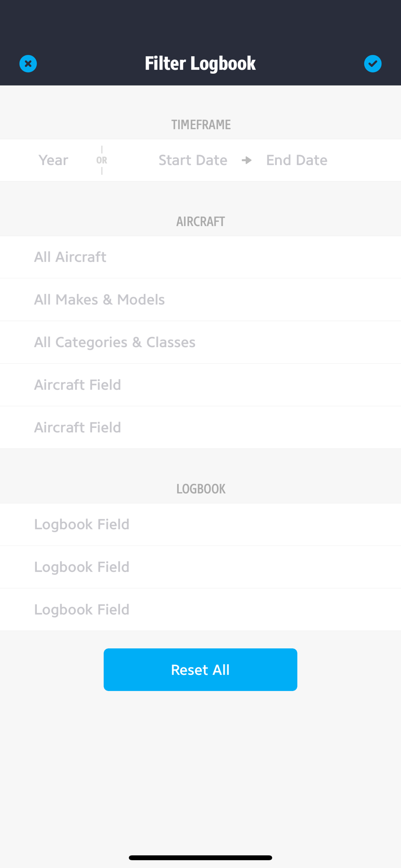Click the arrow between the date fields
Screen dimensions: 401x868
point(247,160)
